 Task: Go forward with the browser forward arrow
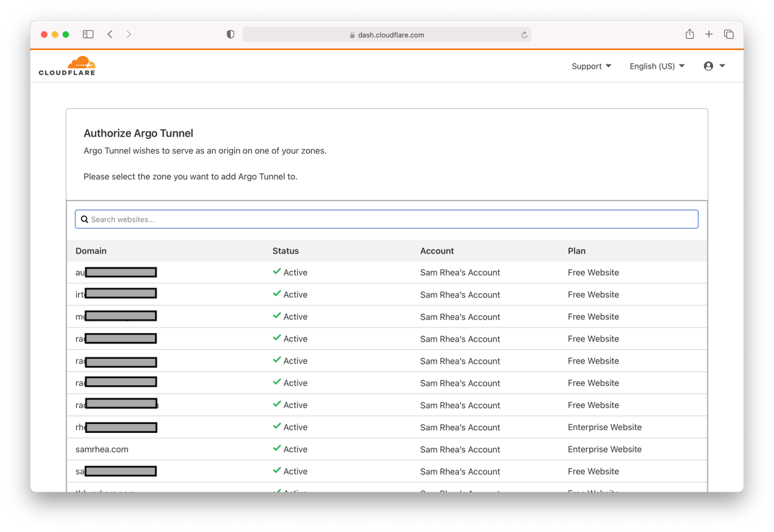(128, 34)
